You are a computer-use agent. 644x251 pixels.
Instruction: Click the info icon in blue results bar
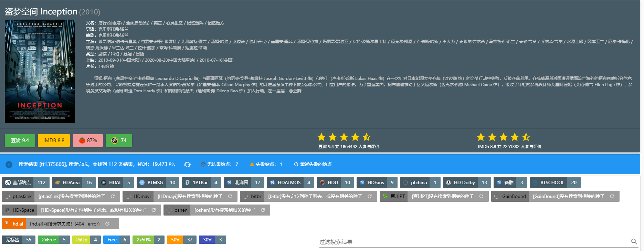click(9, 165)
